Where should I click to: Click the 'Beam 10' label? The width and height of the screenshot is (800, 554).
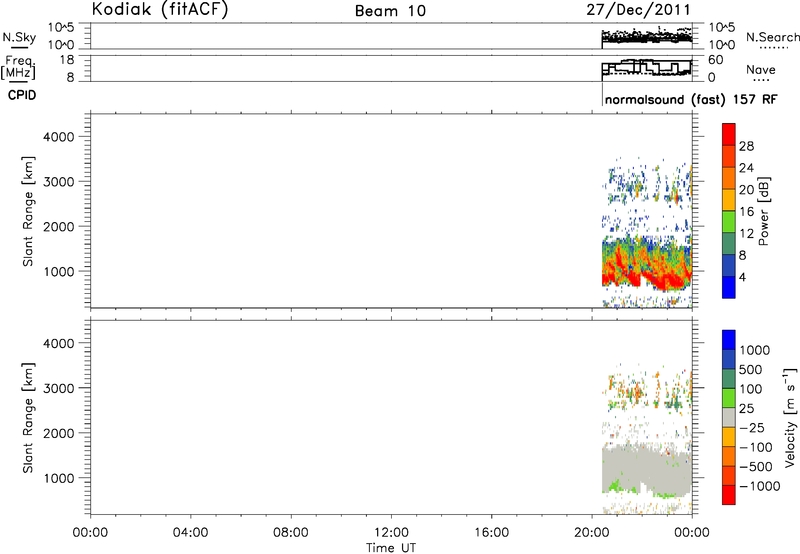[x=390, y=11]
